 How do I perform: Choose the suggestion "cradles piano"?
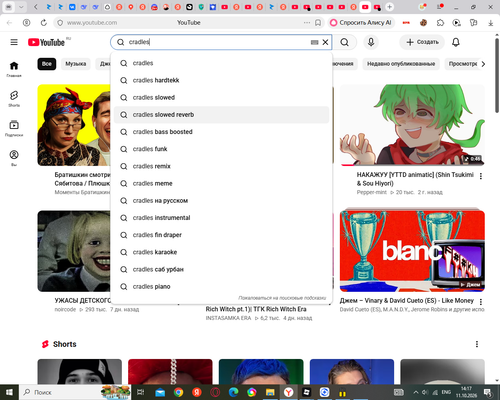click(x=221, y=287)
